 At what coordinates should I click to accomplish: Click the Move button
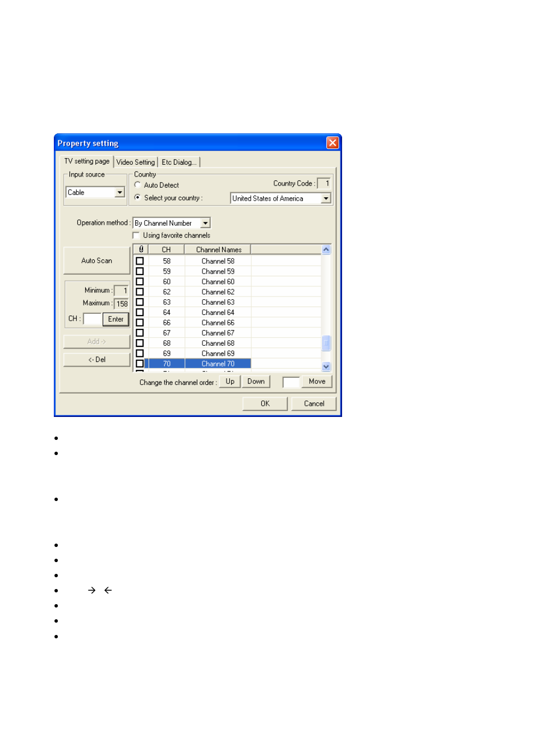[317, 382]
